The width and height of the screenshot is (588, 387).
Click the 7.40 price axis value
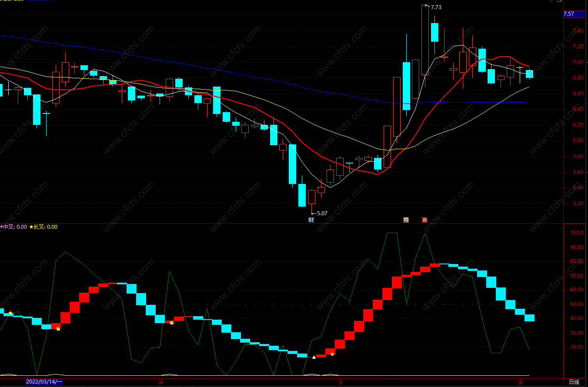(578, 31)
